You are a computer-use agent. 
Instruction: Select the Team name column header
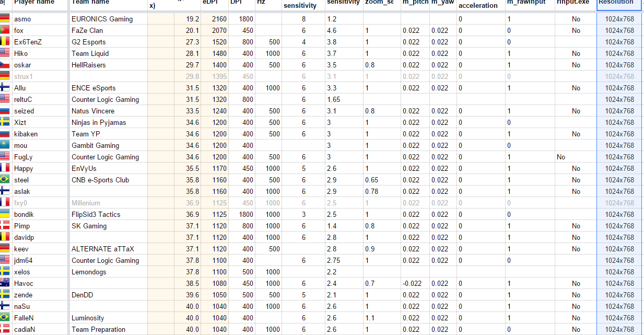[108, 5]
